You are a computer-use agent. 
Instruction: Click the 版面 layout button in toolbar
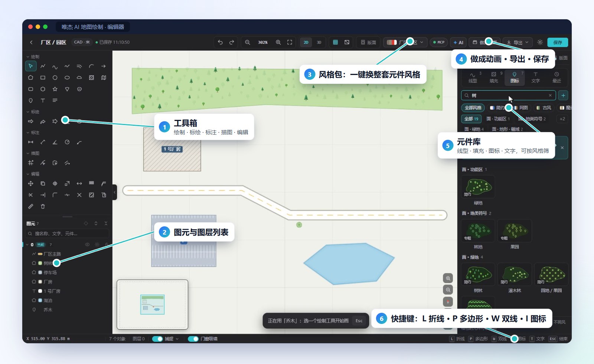pyautogui.click(x=369, y=42)
